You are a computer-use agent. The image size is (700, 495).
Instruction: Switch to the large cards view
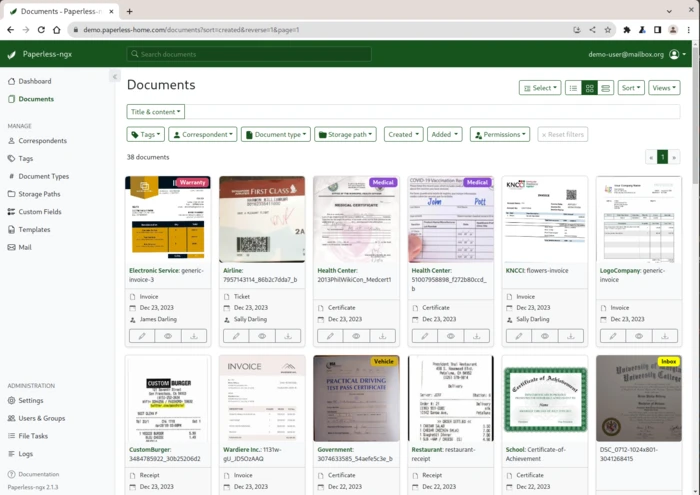(x=605, y=88)
